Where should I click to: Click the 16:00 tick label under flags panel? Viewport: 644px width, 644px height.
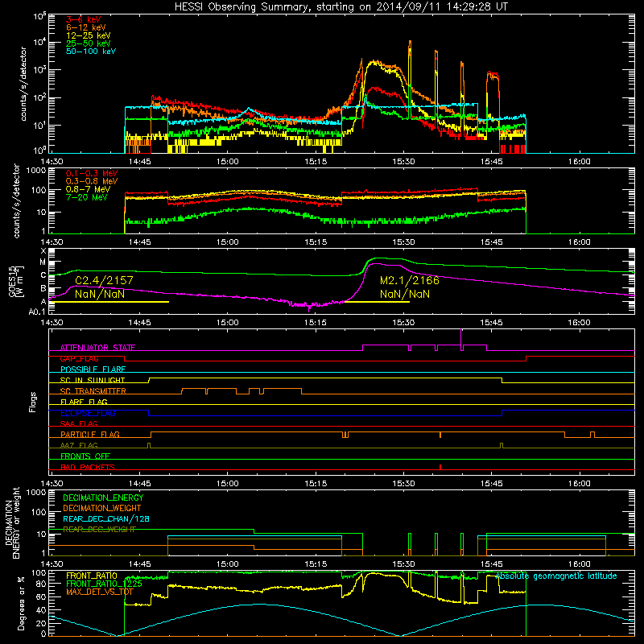(579, 484)
